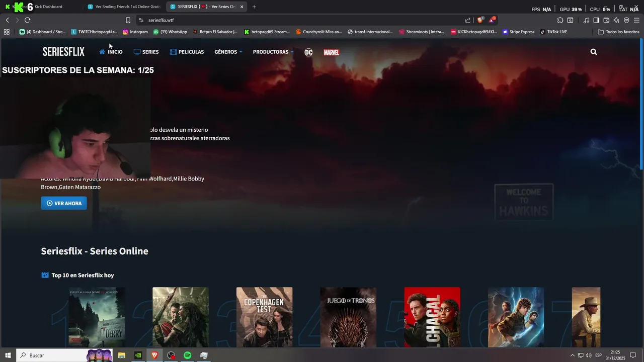Open the Series menu item
Viewport: 644px width, 362px height.
146,52
